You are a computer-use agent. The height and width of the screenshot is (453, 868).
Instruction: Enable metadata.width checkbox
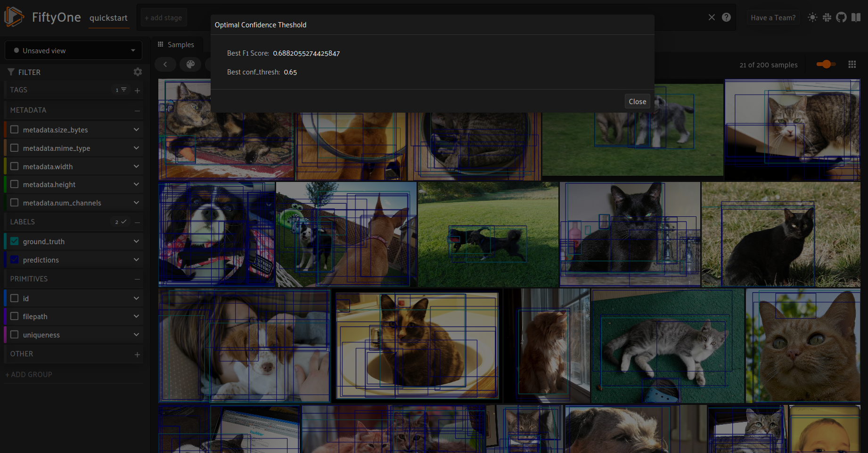click(x=15, y=166)
